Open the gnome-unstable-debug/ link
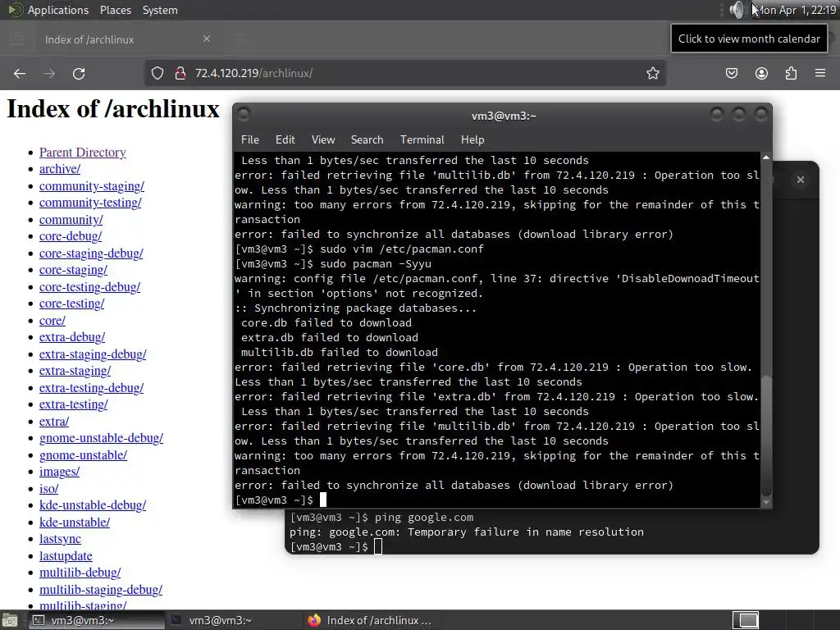The height and width of the screenshot is (630, 840). click(x=101, y=438)
